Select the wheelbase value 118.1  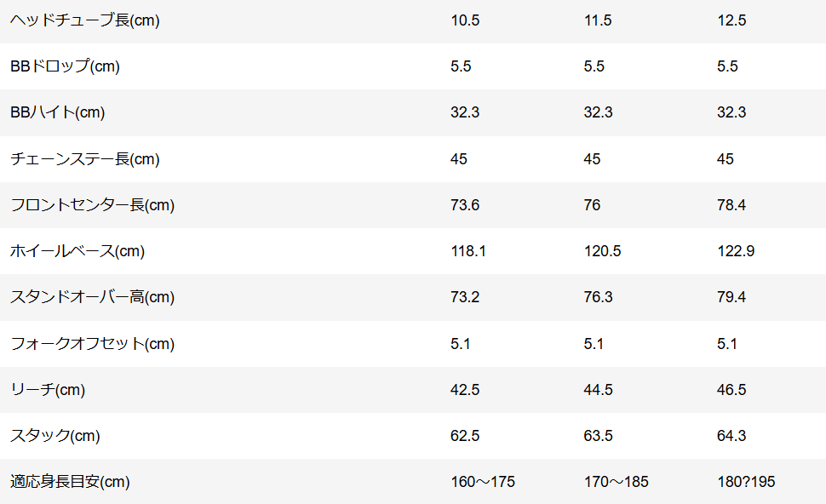point(468,251)
